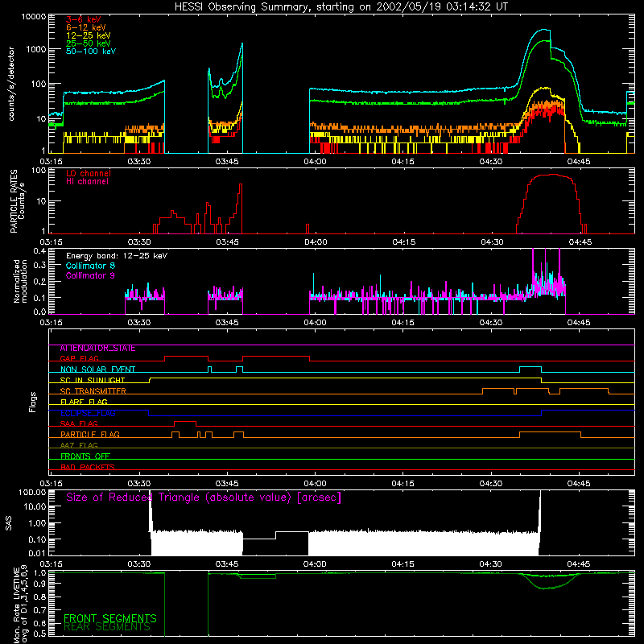Click the rear segments livetime dip near 04:40

[x=544, y=588]
